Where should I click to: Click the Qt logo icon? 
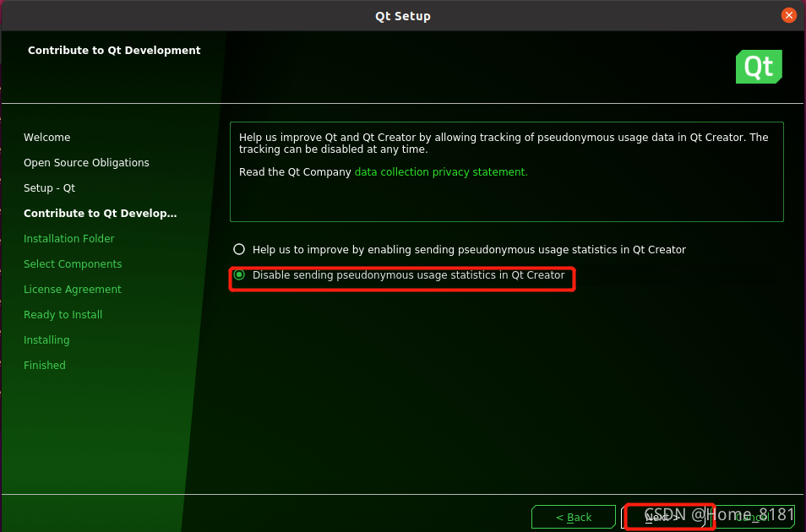coord(759,67)
